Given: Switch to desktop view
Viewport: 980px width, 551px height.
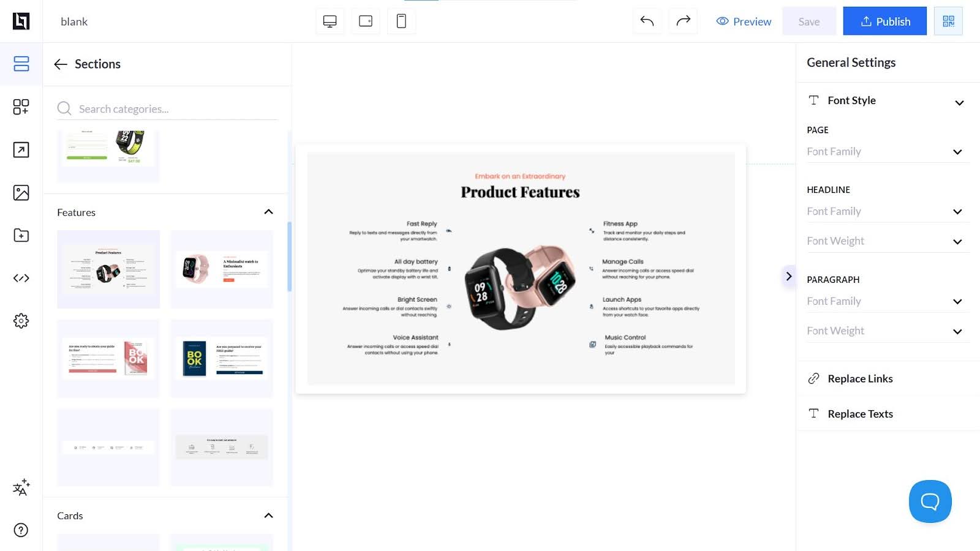Looking at the screenshot, I should pyautogui.click(x=330, y=21).
